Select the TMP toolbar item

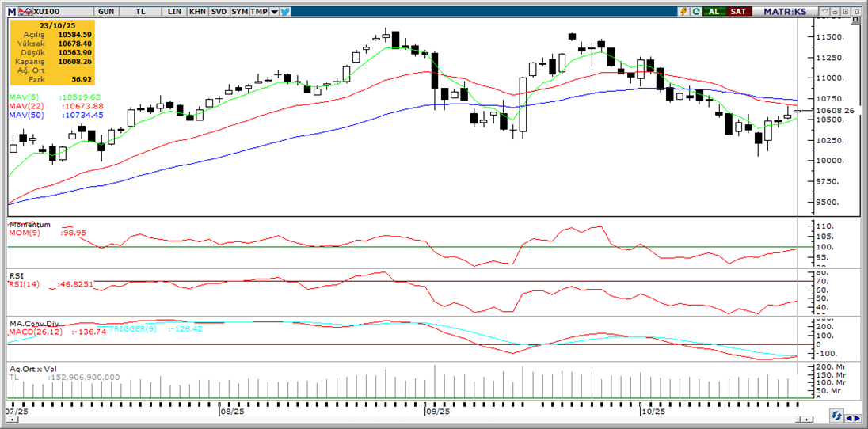[260, 12]
